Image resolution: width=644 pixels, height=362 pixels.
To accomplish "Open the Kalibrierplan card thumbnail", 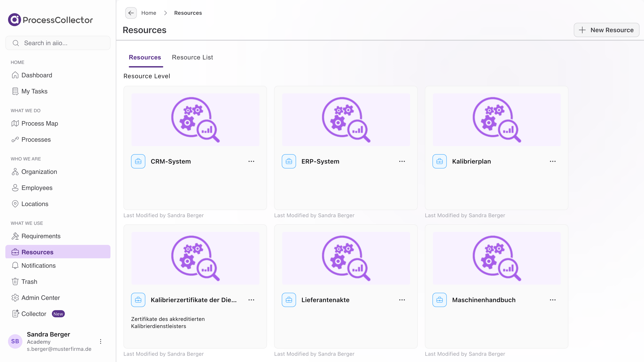I will pos(497,120).
